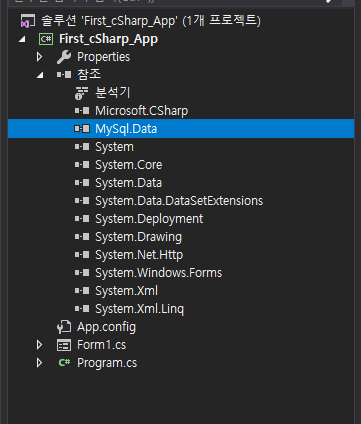Select the System.Xml.Linq reference
The width and height of the screenshot is (361, 424).
pyautogui.click(x=139, y=309)
